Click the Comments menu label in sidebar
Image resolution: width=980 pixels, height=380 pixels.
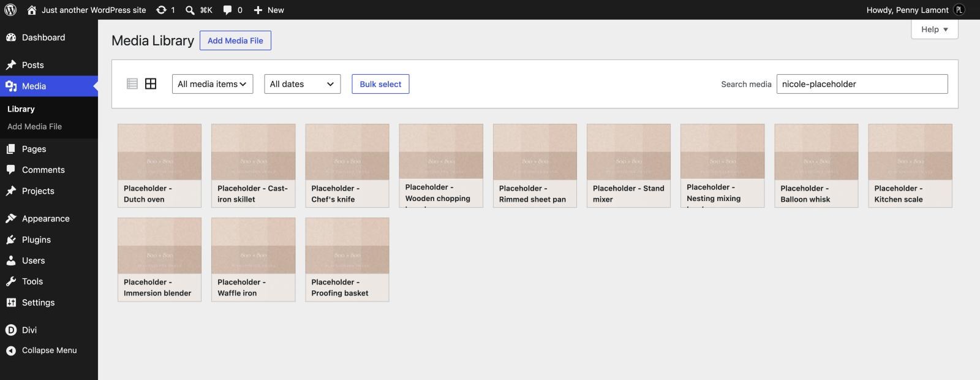(43, 170)
